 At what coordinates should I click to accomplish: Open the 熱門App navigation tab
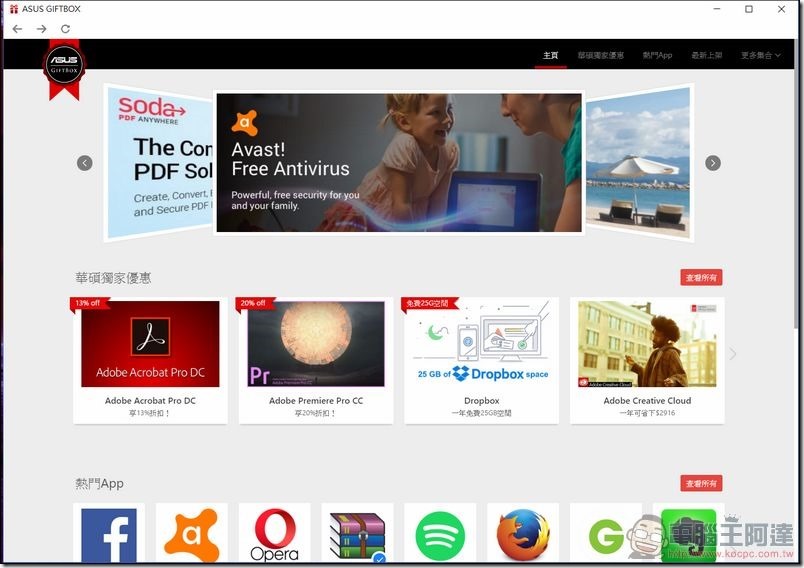pyautogui.click(x=657, y=55)
